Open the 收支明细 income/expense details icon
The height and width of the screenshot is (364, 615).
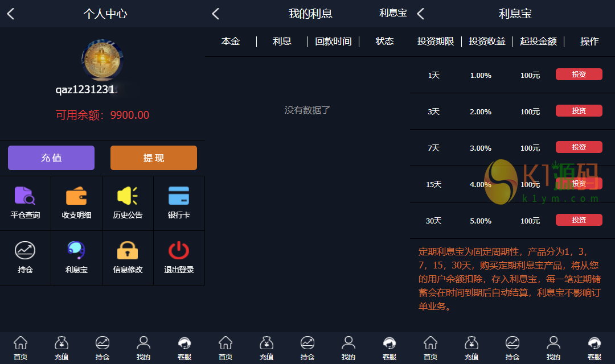76,202
